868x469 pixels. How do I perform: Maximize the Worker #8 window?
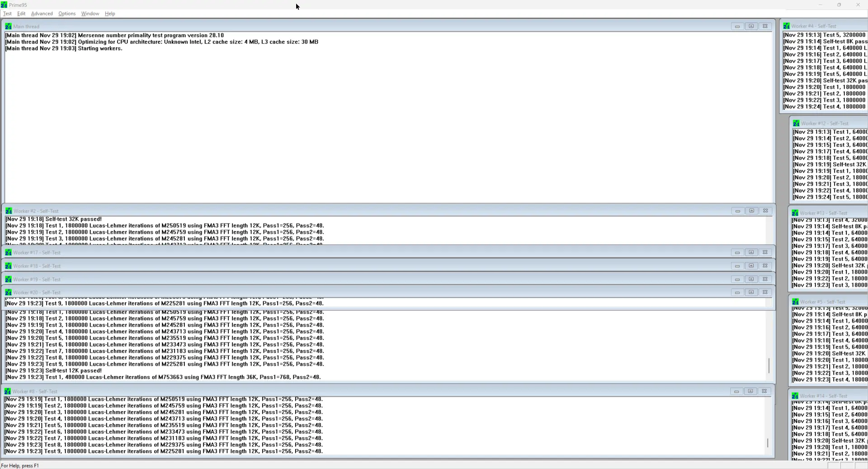(x=750, y=391)
